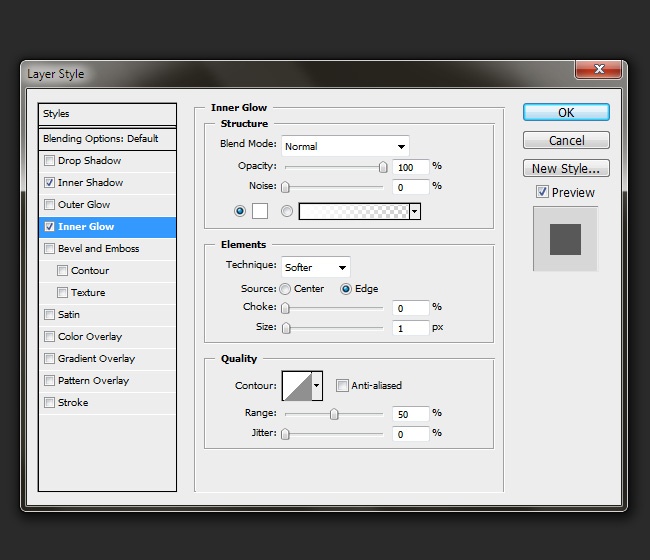Open Blending Options: Default
The width and height of the screenshot is (650, 560).
click(x=107, y=138)
